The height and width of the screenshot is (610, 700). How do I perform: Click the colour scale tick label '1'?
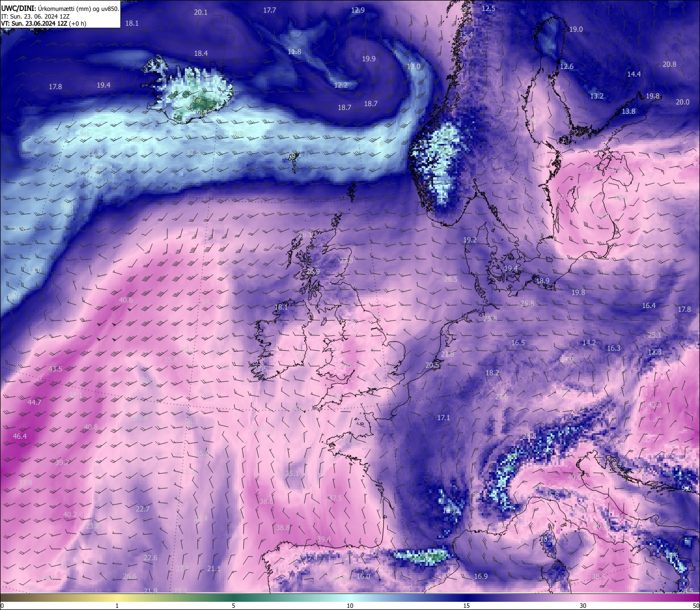pyautogui.click(x=117, y=606)
